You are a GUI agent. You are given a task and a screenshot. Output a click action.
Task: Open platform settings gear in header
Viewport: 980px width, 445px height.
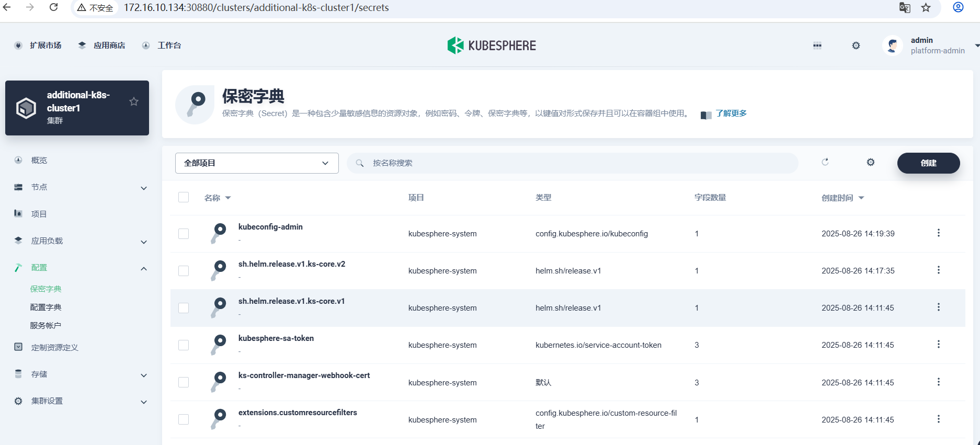(x=856, y=45)
